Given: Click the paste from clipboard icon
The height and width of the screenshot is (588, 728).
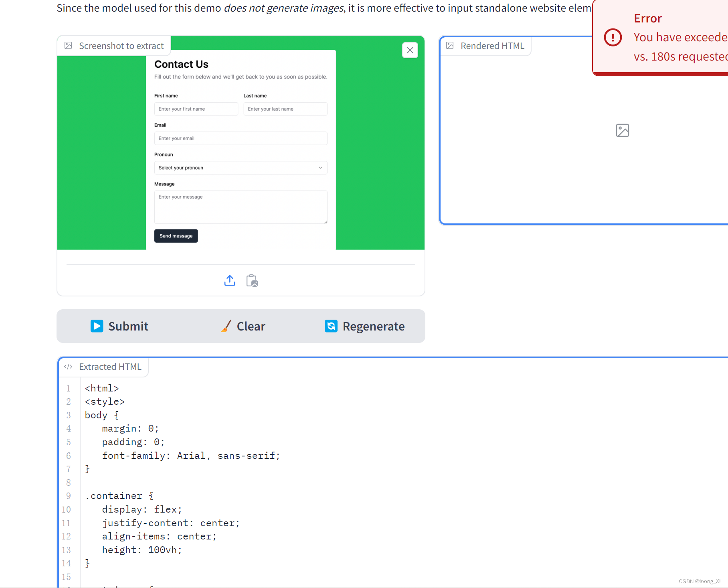Looking at the screenshot, I should [x=252, y=281].
